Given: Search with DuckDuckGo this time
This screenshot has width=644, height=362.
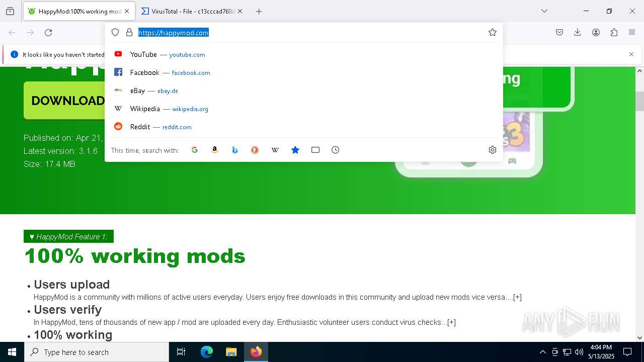Looking at the screenshot, I should [255, 150].
